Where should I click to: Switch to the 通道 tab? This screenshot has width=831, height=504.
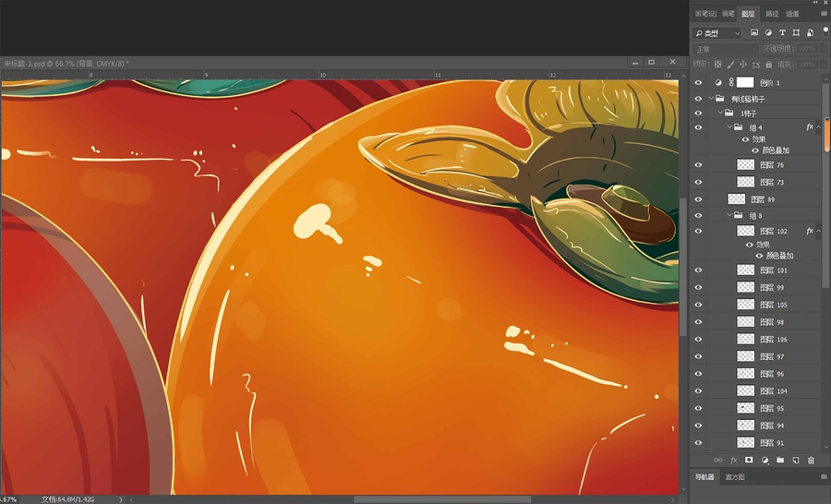click(792, 14)
